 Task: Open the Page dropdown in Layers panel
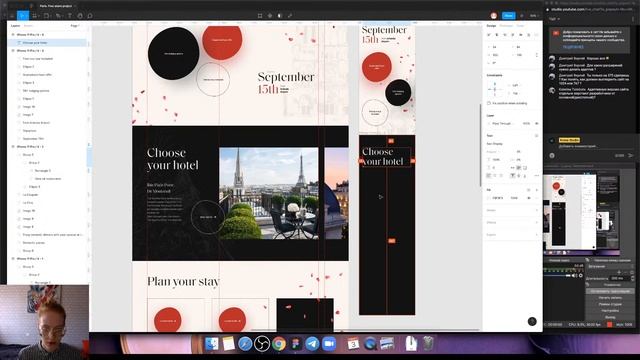tap(75, 26)
